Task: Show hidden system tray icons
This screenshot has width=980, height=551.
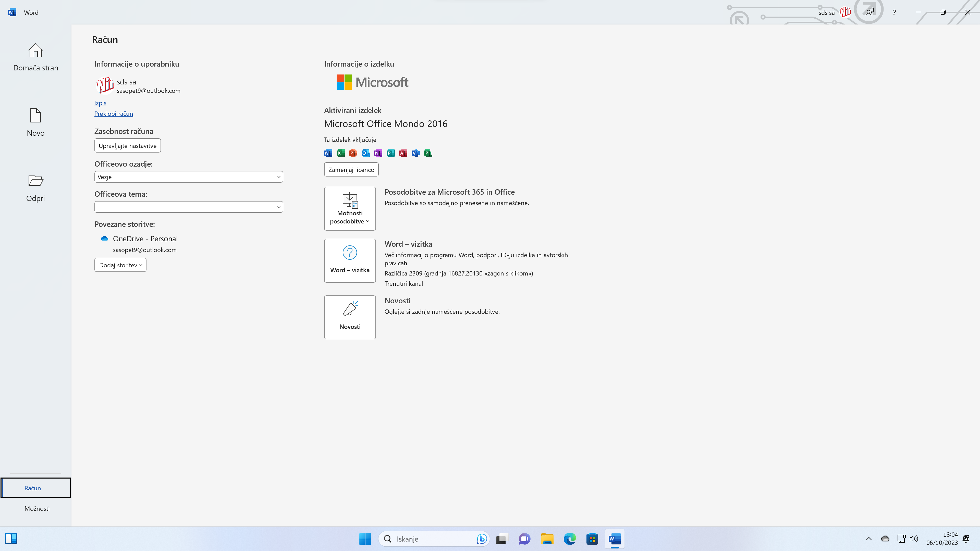Action: (869, 539)
